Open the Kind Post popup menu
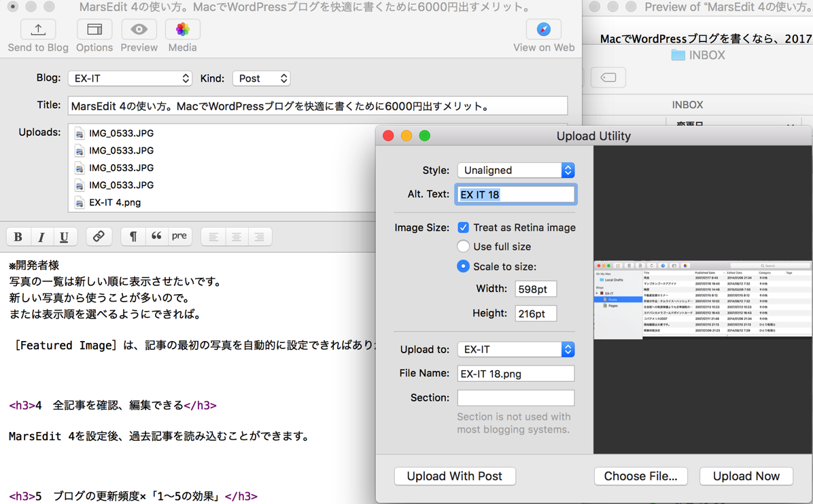This screenshot has width=813, height=504. click(261, 78)
